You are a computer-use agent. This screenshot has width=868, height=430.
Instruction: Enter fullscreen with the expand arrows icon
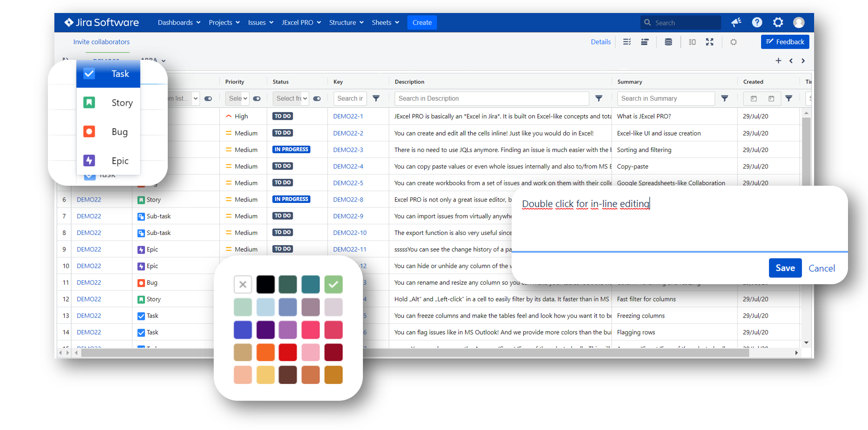(x=710, y=42)
